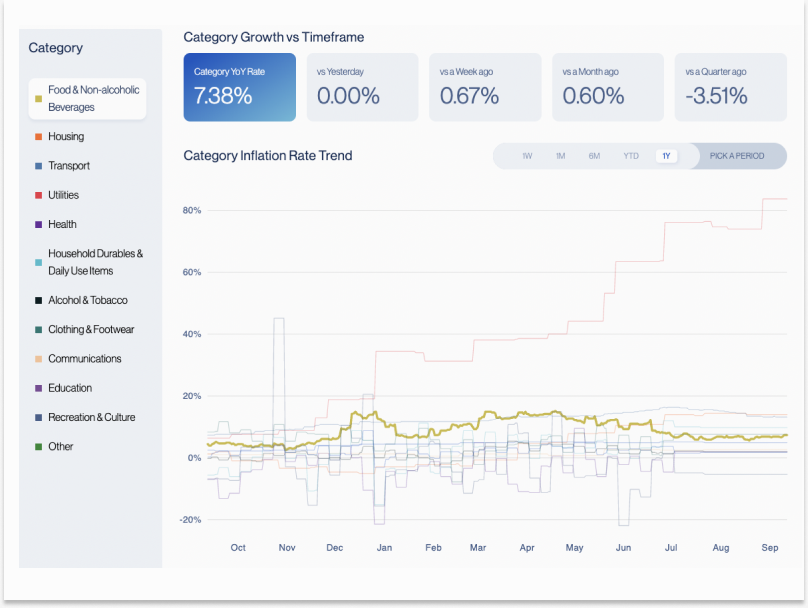Choose the Health category
The width and height of the screenshot is (808, 608).
point(62,224)
